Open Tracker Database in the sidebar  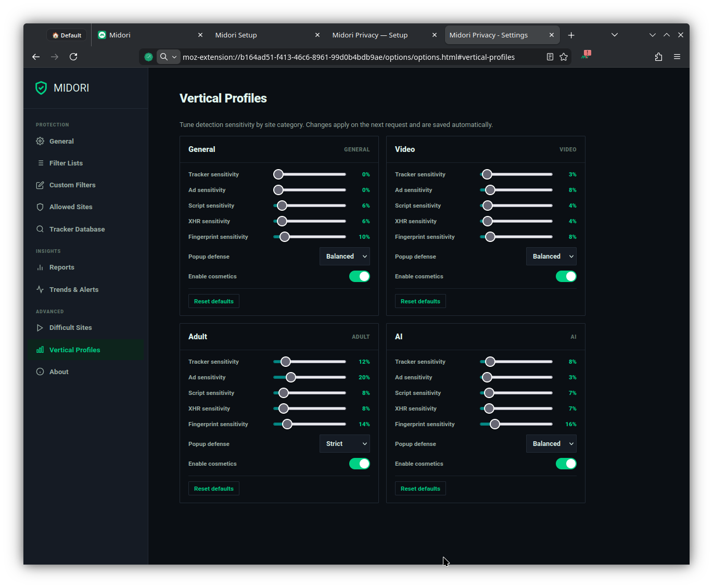[x=86, y=229]
